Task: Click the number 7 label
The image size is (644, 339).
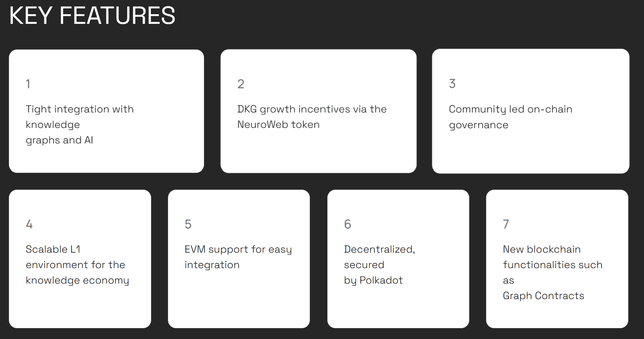Action: click(506, 224)
